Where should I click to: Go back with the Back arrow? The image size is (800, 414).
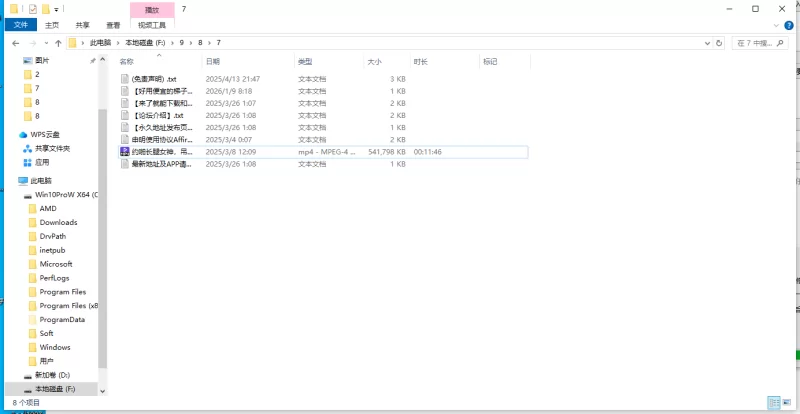click(x=15, y=43)
